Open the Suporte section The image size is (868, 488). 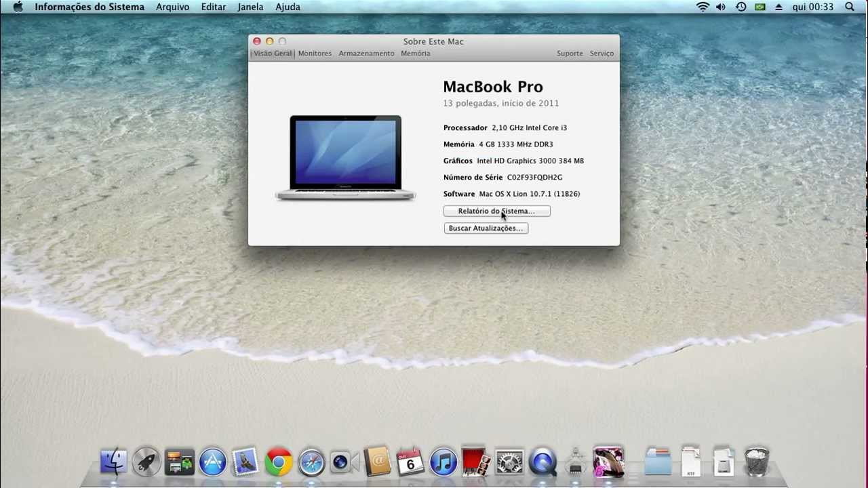click(570, 54)
